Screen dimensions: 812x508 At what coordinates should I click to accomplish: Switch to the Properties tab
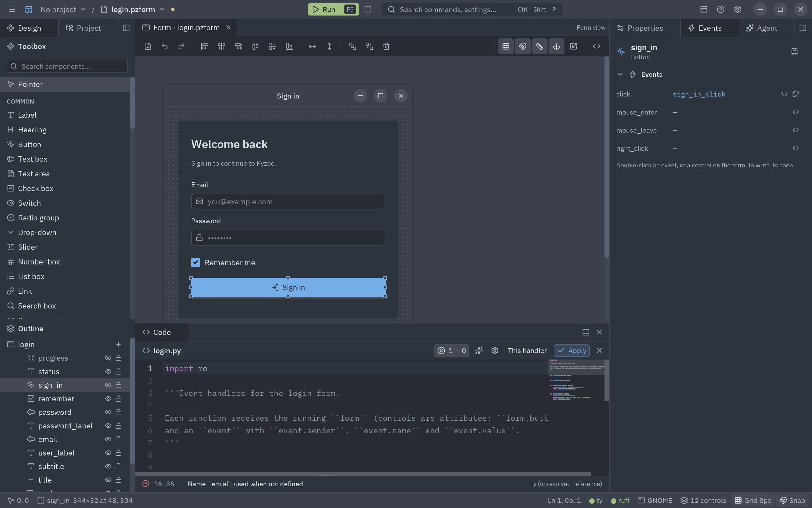click(x=645, y=28)
